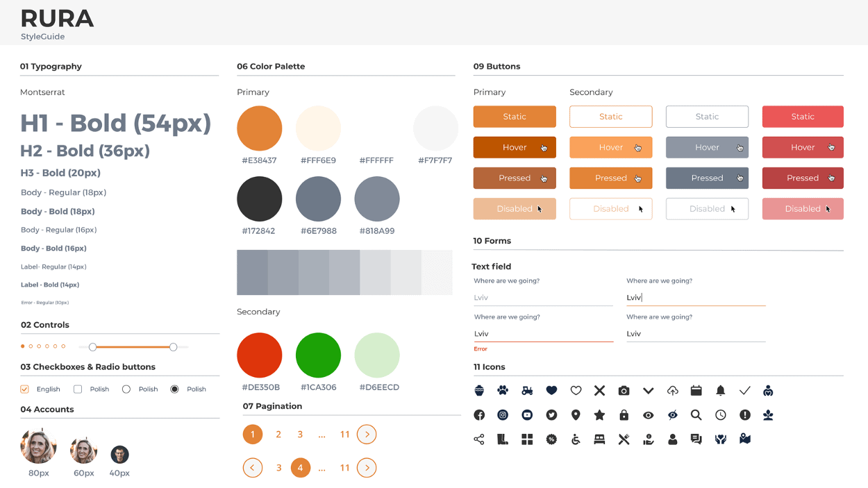
Task: Click the cloud upload icon
Action: [672, 391]
